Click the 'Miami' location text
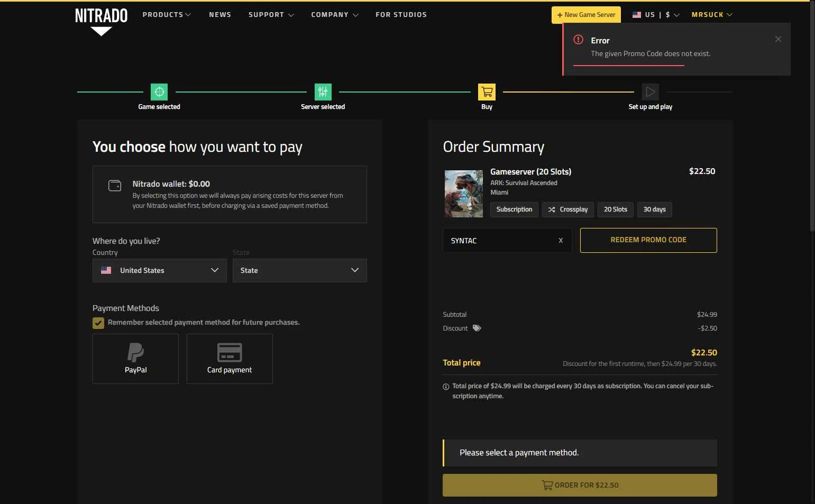 499,193
